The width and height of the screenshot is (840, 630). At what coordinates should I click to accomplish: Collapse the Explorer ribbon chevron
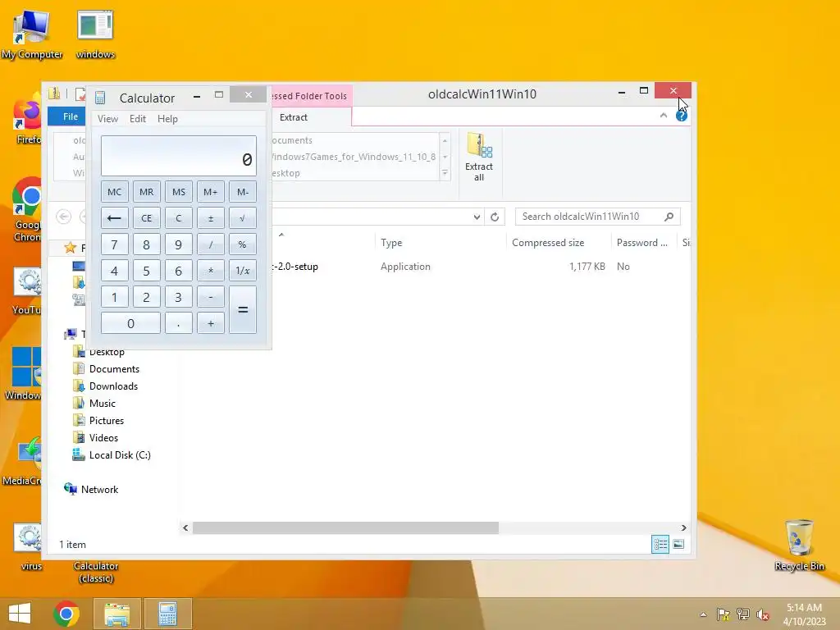click(663, 115)
